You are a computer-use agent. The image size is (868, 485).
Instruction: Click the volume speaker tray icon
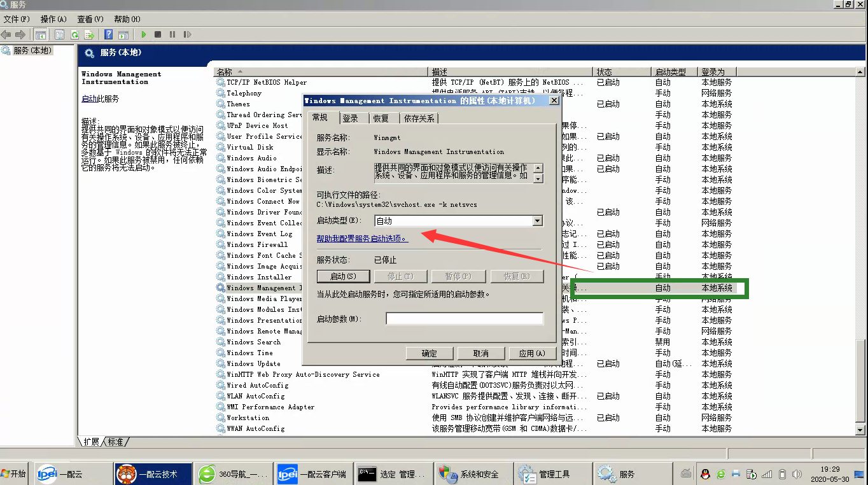point(797,474)
